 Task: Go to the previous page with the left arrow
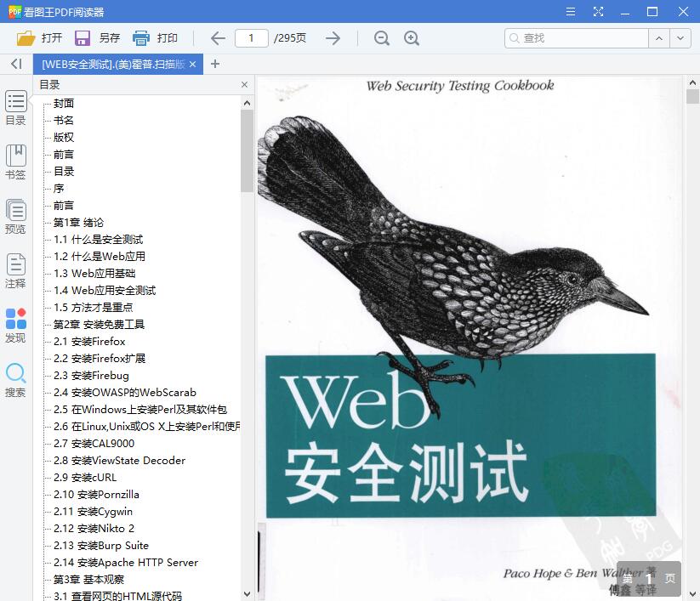[x=218, y=38]
